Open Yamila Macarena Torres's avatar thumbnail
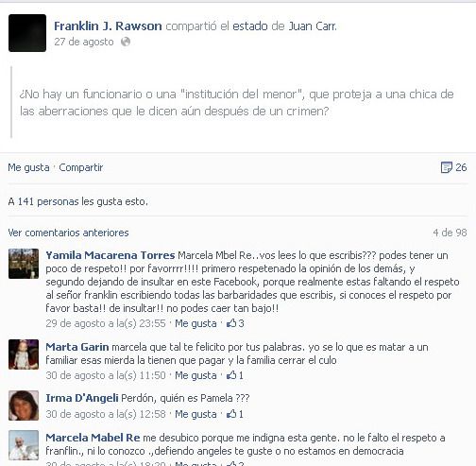Viewport: 476px width, 466px height. [24, 264]
